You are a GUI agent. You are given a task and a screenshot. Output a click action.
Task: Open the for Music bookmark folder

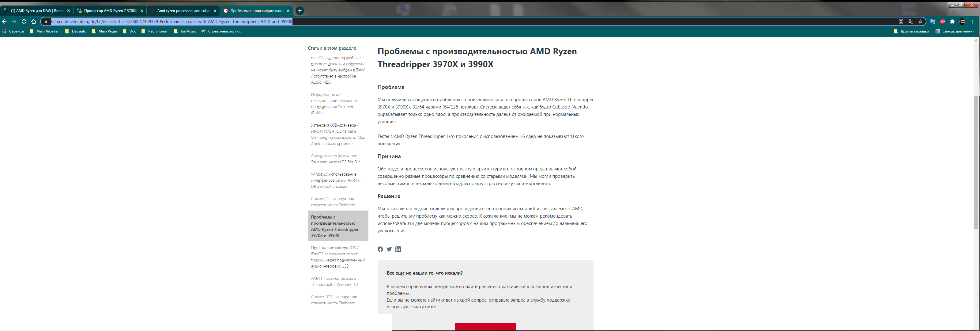pyautogui.click(x=185, y=31)
